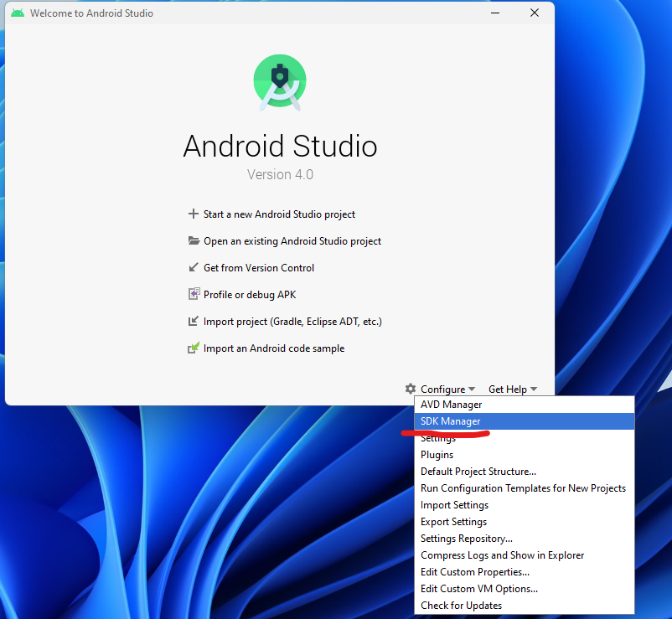Click the open folder icon
Viewport: 672px width, 619px height.
point(194,241)
